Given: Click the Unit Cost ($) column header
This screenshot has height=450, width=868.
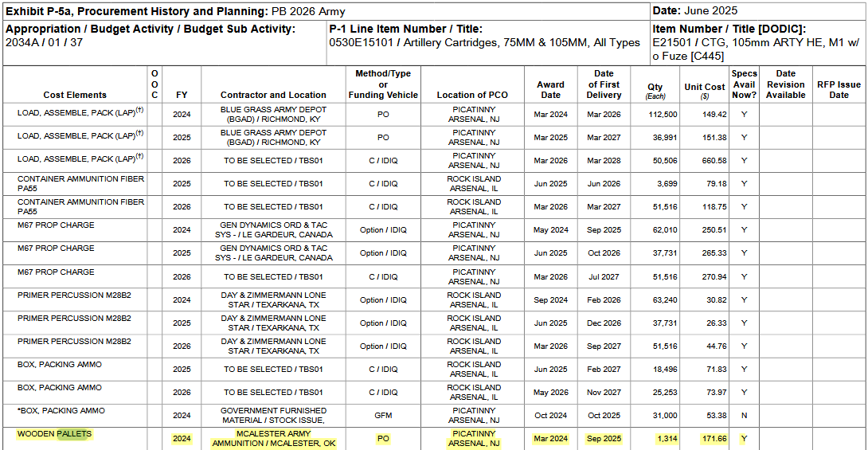Looking at the screenshot, I should pyautogui.click(x=704, y=91).
